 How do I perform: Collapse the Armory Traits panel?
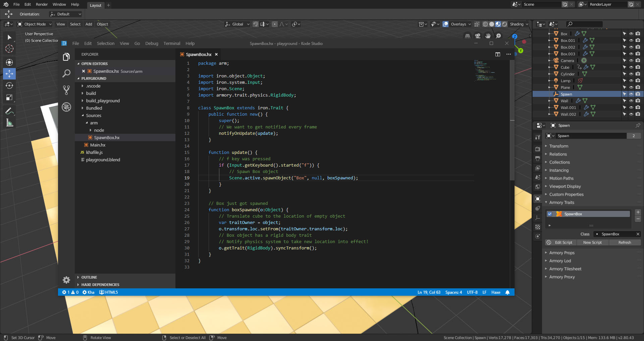click(x=561, y=203)
